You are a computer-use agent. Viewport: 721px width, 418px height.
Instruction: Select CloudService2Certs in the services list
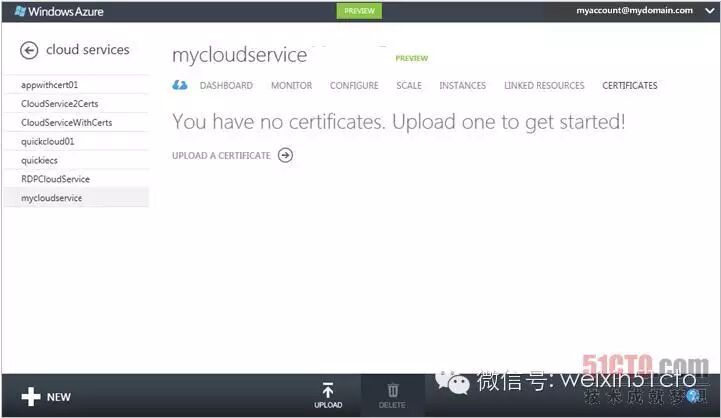coord(77,103)
